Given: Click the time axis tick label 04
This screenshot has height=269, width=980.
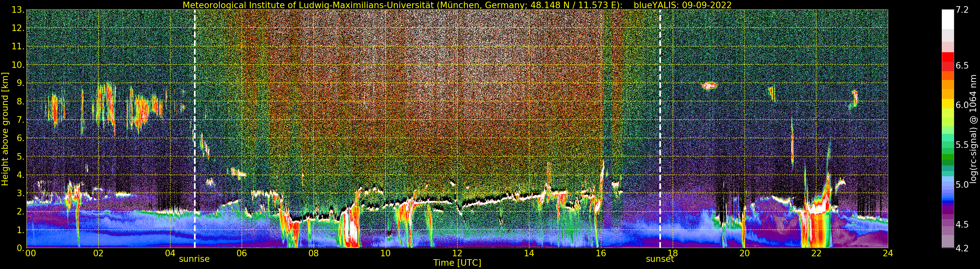Looking at the screenshot, I should point(170,253).
